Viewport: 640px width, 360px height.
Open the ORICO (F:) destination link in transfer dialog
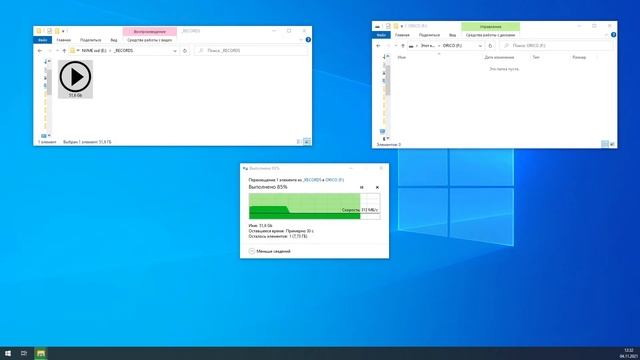tap(335, 180)
